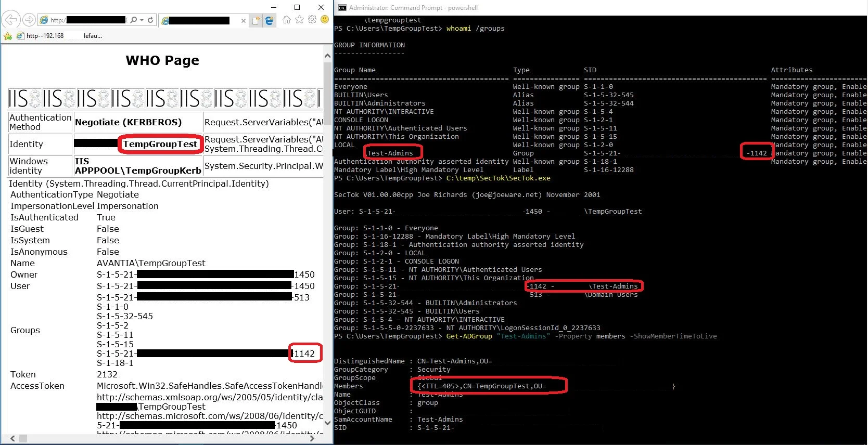Refresh the current web page
868x445 pixels.
pyautogui.click(x=150, y=20)
